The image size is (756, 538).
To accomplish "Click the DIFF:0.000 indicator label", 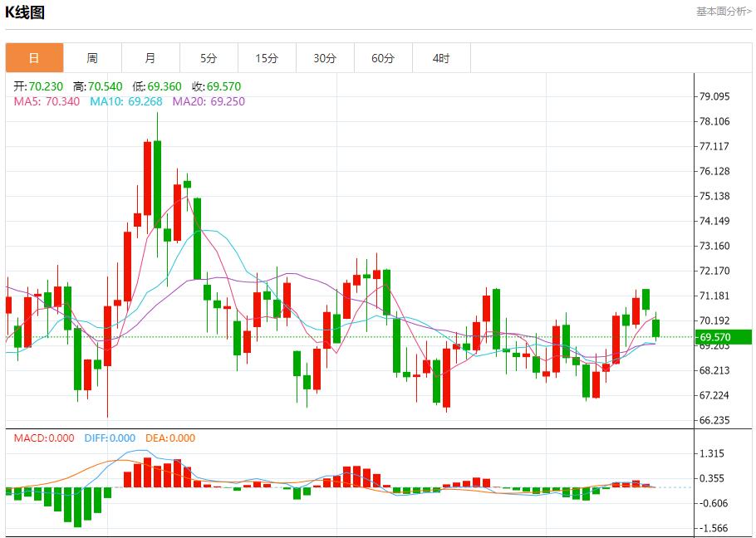I will tap(110, 438).
